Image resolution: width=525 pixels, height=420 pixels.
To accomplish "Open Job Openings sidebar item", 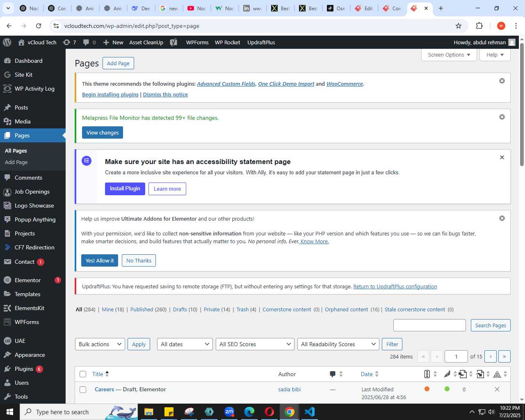I will pos(33,192).
